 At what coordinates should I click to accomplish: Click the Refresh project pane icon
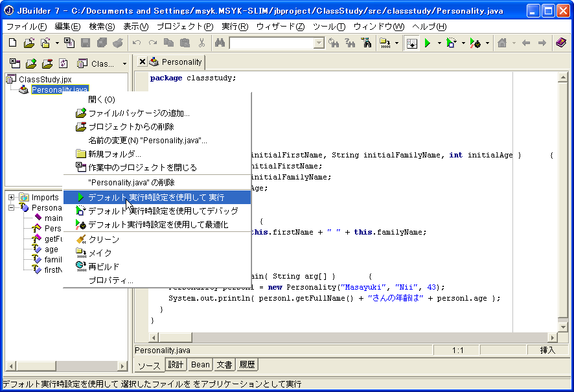(x=63, y=63)
